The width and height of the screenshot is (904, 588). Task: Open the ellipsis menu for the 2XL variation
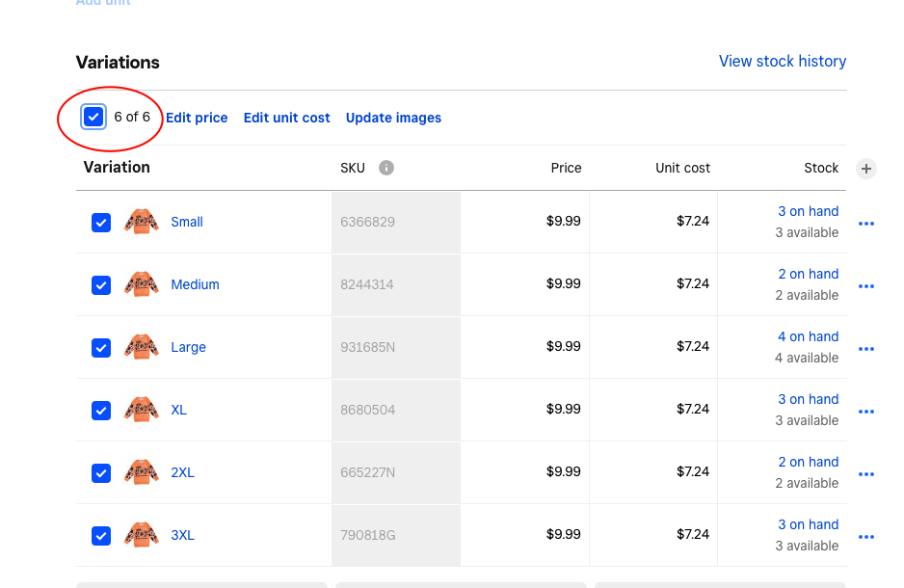[865, 473]
